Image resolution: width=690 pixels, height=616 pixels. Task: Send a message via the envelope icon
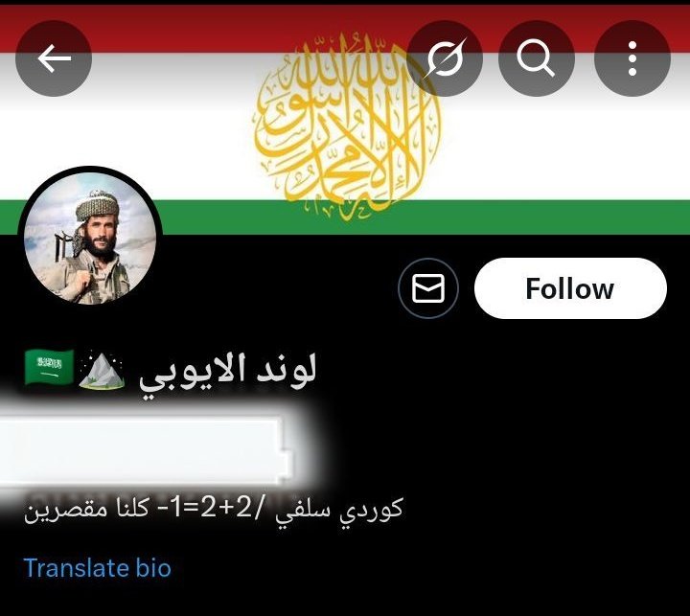428,288
